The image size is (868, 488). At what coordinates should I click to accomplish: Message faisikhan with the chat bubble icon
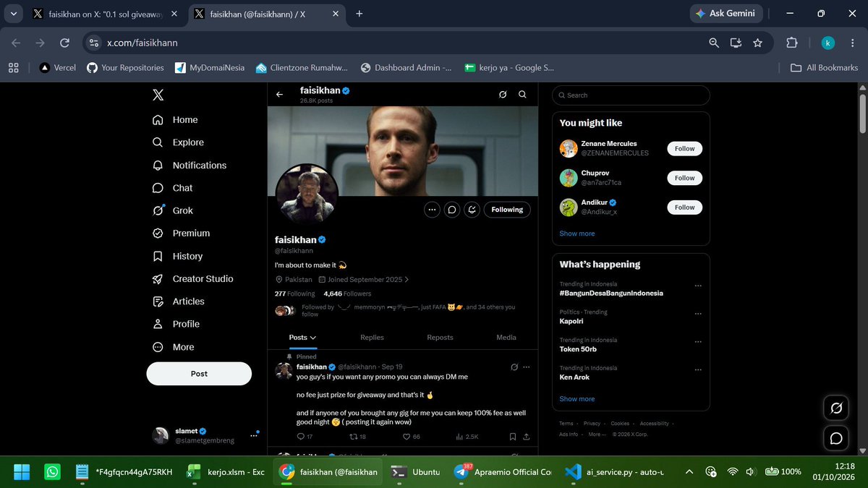click(x=452, y=210)
